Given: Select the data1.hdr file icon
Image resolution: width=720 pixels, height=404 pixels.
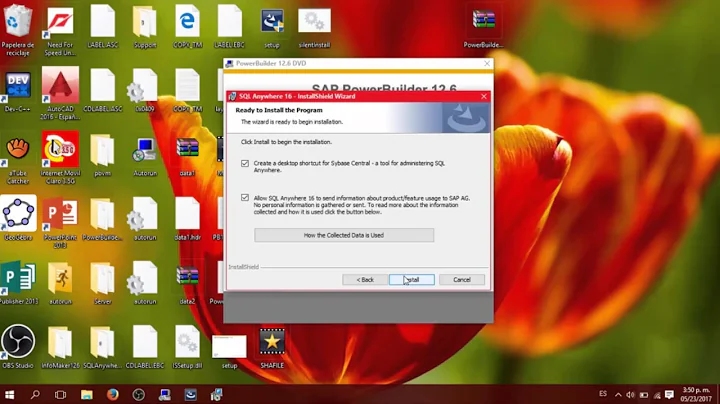Looking at the screenshot, I should point(187,219).
